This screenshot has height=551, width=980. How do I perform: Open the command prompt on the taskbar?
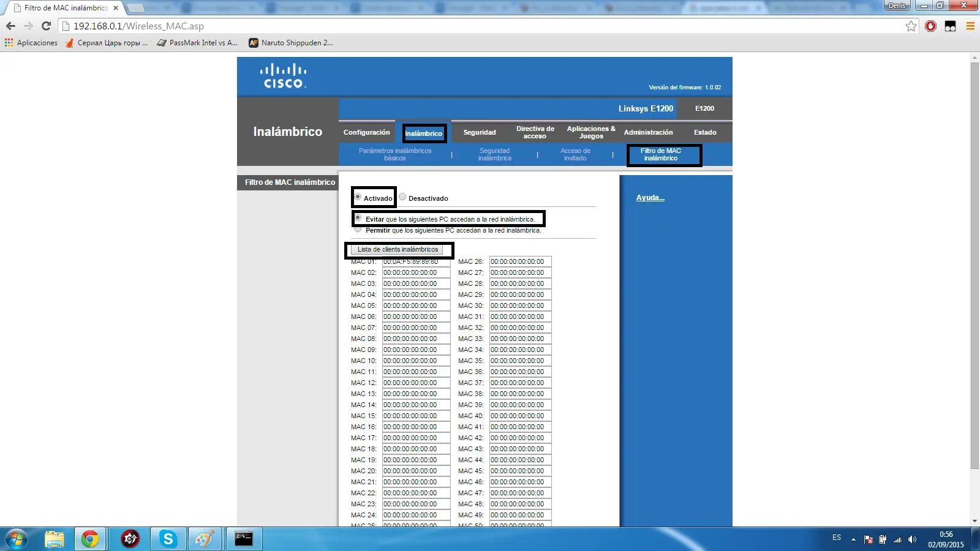pyautogui.click(x=244, y=539)
